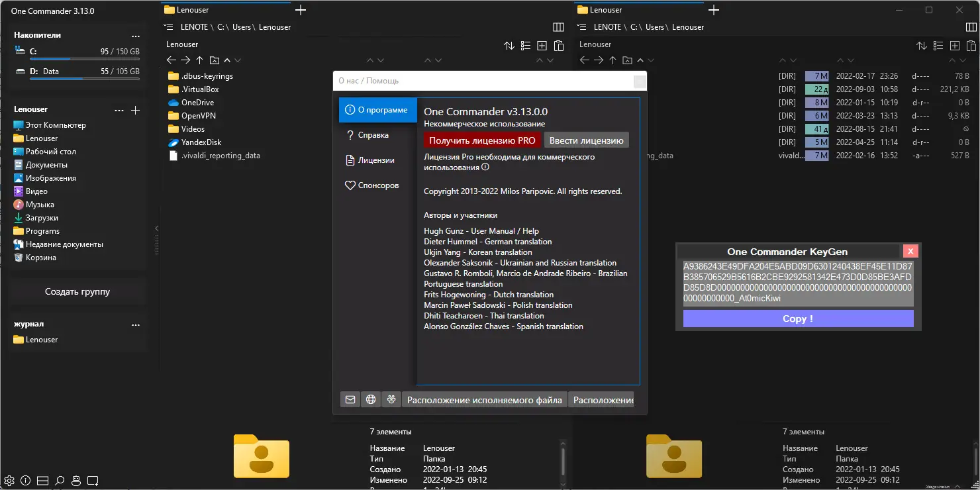This screenshot has width=980, height=490.
Task: Open the sort order icon in file panel
Action: pyautogui.click(x=509, y=45)
